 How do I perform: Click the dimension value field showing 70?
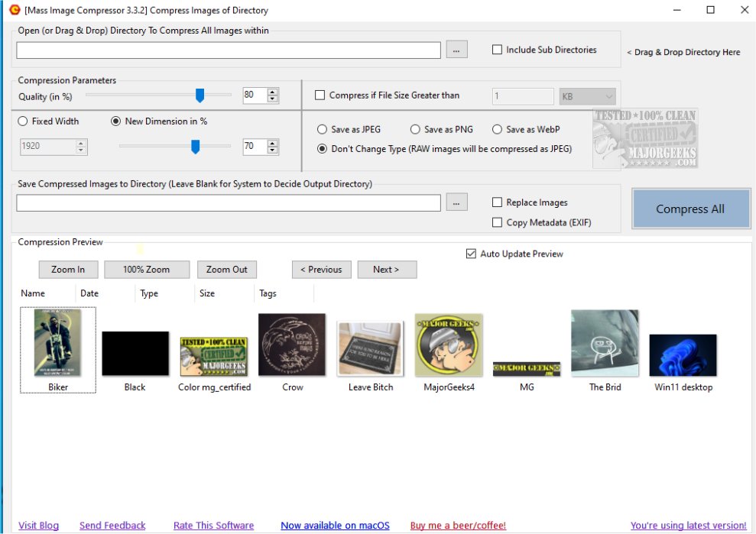point(255,146)
